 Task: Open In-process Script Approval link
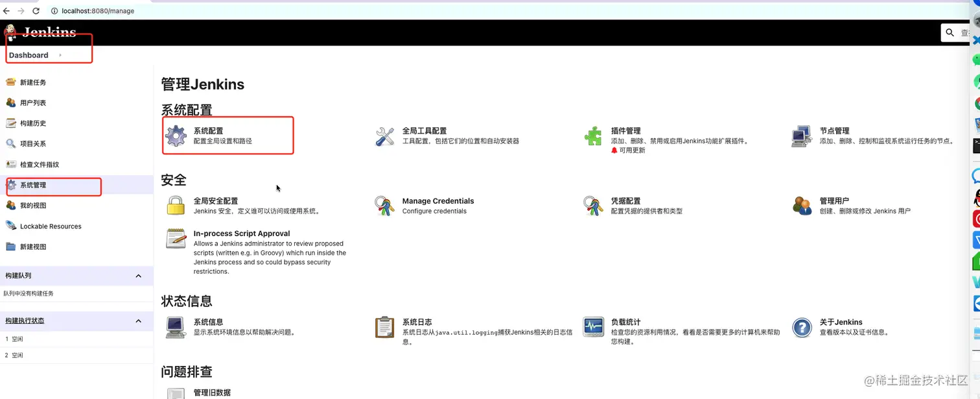click(242, 234)
